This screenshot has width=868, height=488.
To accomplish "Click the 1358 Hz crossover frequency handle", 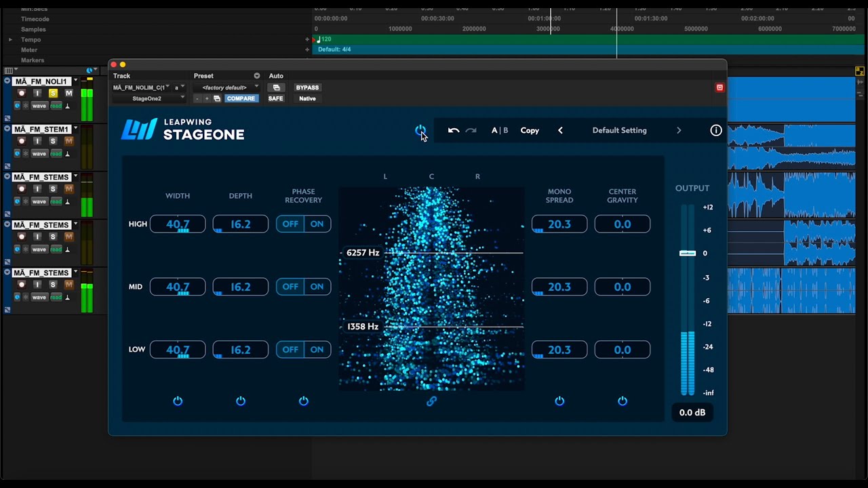I will pyautogui.click(x=363, y=327).
